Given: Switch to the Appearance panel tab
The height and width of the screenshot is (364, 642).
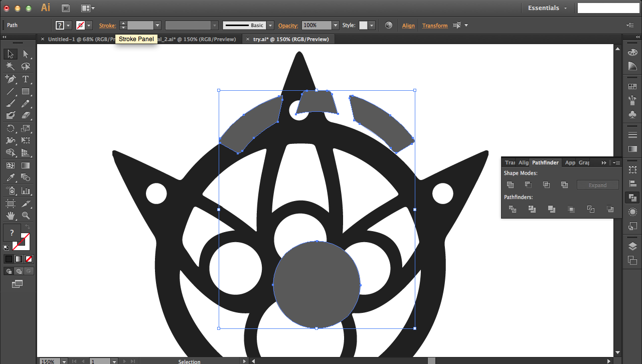Looking at the screenshot, I should tap(570, 162).
